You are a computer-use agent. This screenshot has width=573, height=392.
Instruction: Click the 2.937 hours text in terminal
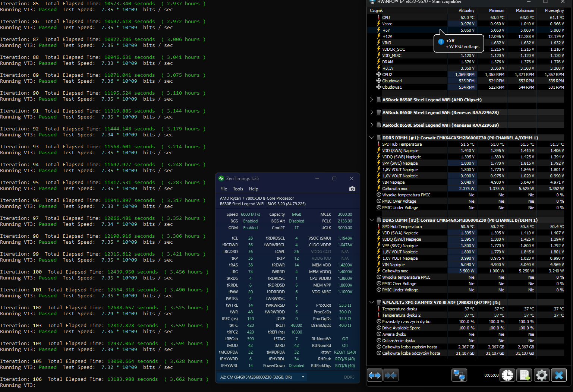(183, 4)
